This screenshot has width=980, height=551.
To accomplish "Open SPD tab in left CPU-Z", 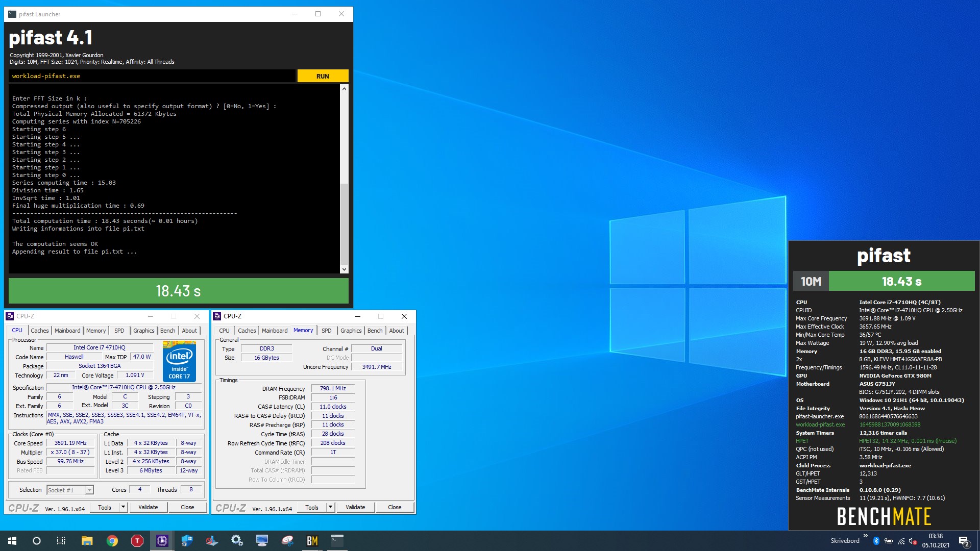I will click(x=119, y=331).
